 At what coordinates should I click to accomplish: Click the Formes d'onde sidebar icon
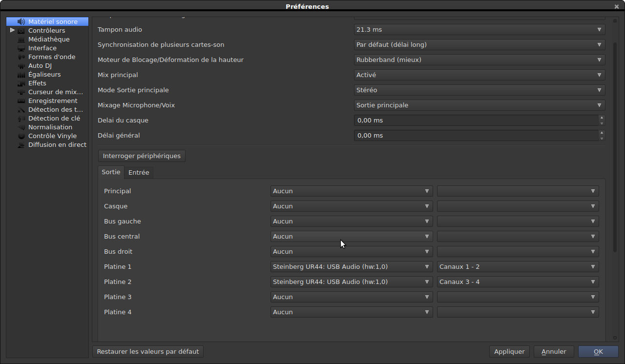(21, 57)
